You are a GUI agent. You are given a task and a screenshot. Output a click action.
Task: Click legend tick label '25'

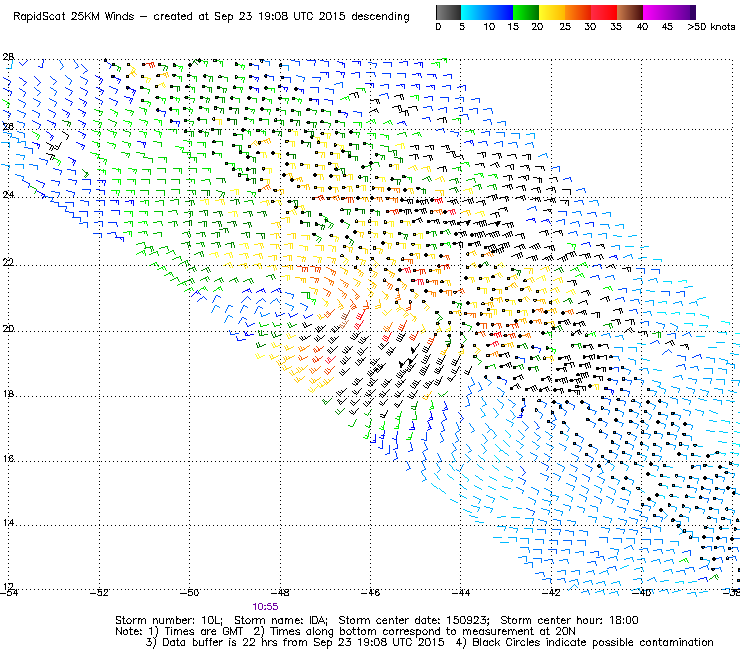[x=565, y=27]
